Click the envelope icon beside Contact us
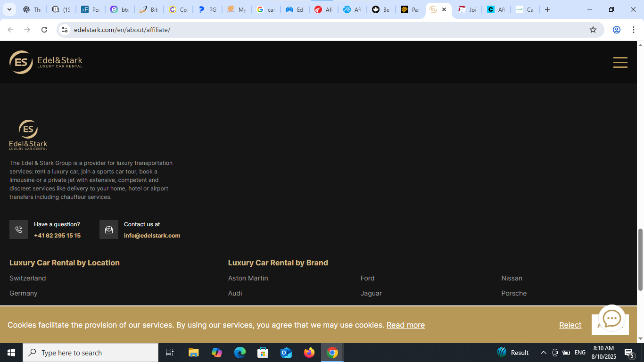Screen dimensions: 644x362 pyautogui.click(x=109, y=230)
